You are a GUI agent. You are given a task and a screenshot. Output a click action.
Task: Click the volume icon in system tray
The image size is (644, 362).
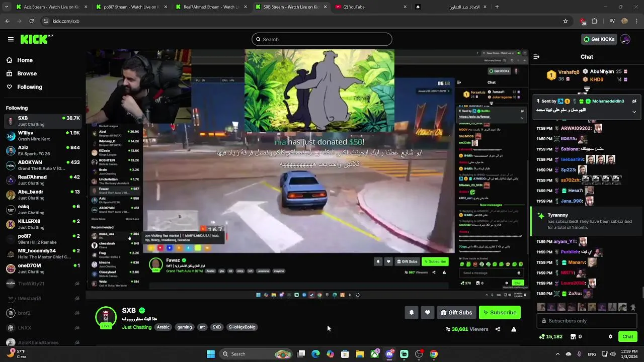tap(613, 354)
